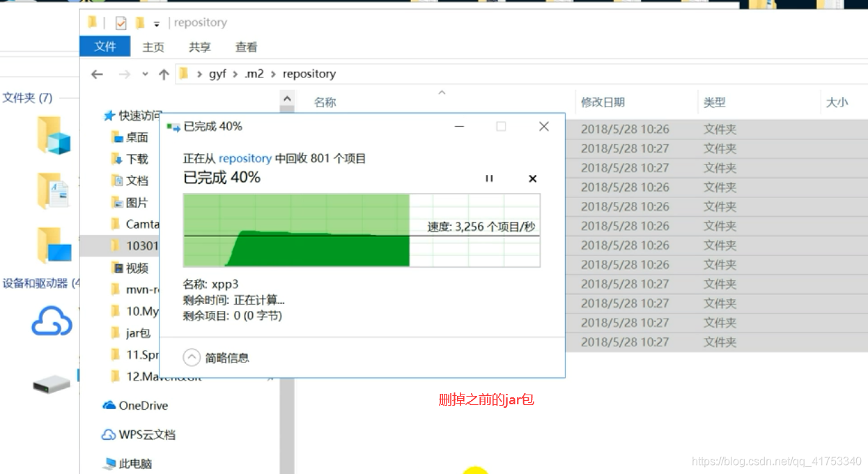Sort by 大小 column header
This screenshot has width=868, height=474.
837,102
